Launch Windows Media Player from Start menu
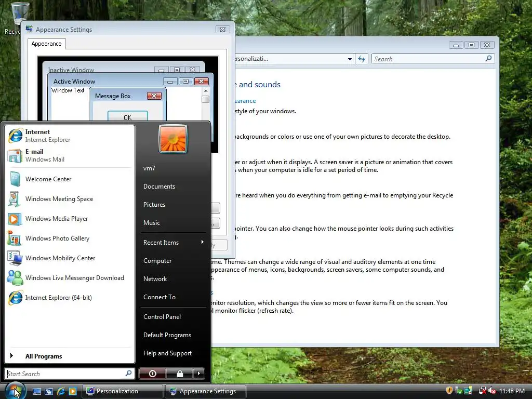The image size is (532, 399). [70, 219]
